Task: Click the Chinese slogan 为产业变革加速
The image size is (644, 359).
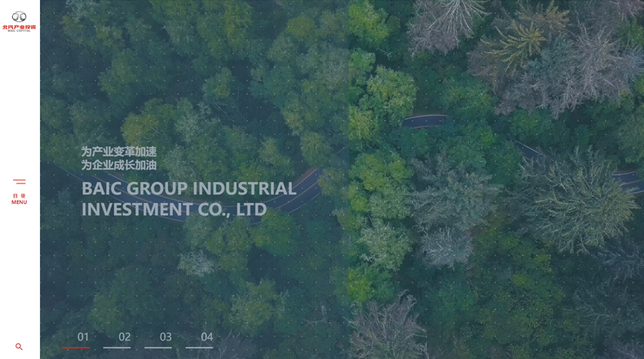Action: point(119,152)
